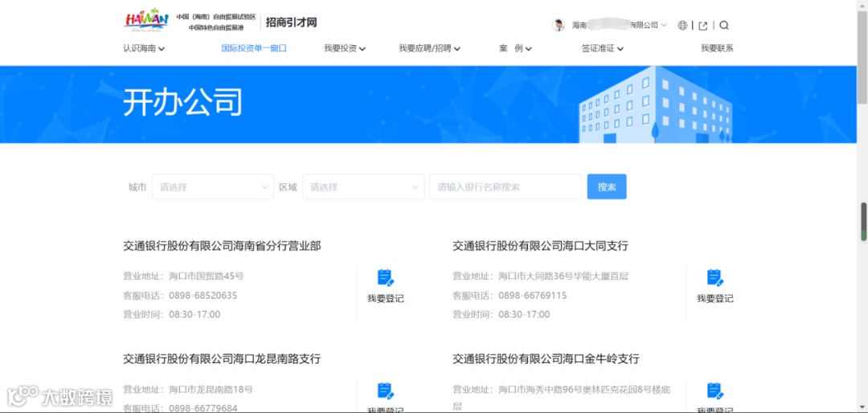868x413 pixels.
Task: Select 交通银行股份有限公司海口龙昆南路支行 heading
Action: (222, 359)
